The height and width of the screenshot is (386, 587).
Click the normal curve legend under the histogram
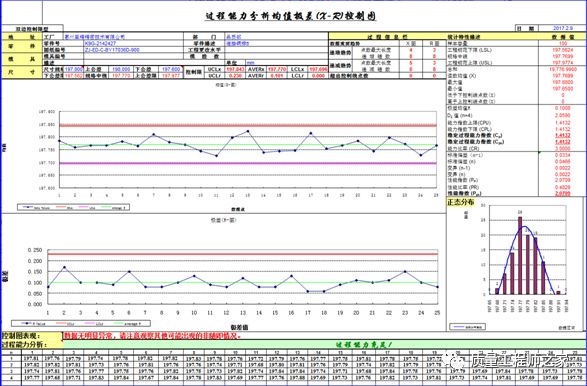click(x=468, y=327)
